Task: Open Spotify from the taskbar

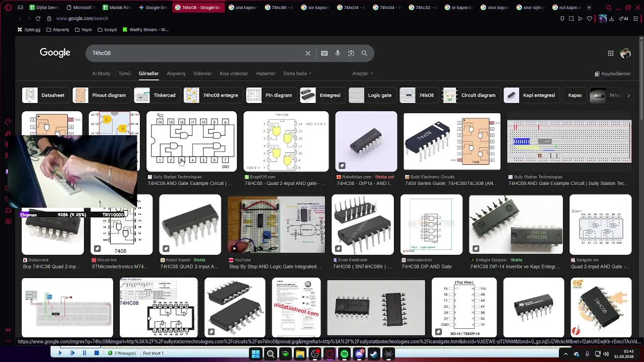Action: 344,354
